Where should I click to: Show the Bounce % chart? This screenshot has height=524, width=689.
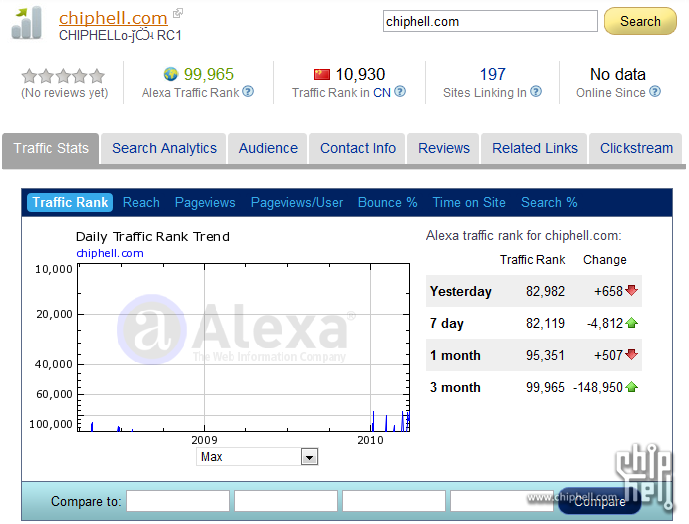[388, 203]
